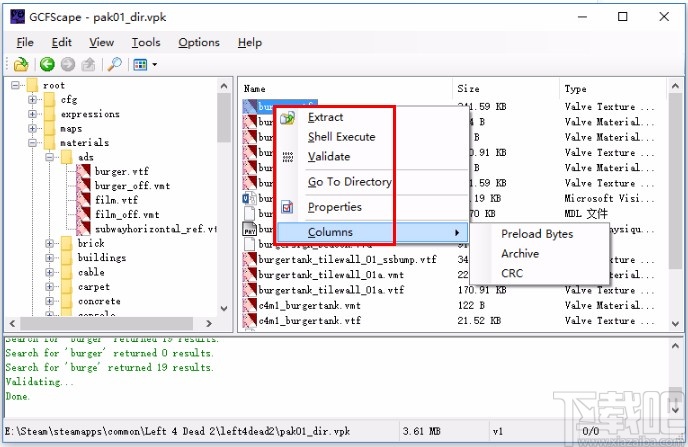Open the Tools menu
The image size is (688, 447).
(x=146, y=43)
